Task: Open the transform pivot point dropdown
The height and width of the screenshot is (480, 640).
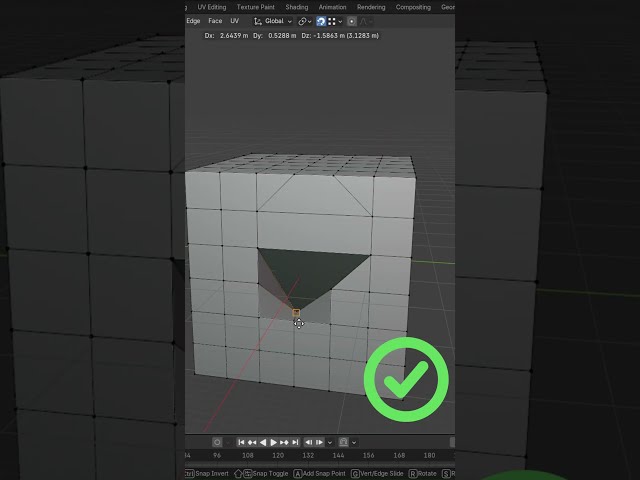Action: click(x=304, y=21)
